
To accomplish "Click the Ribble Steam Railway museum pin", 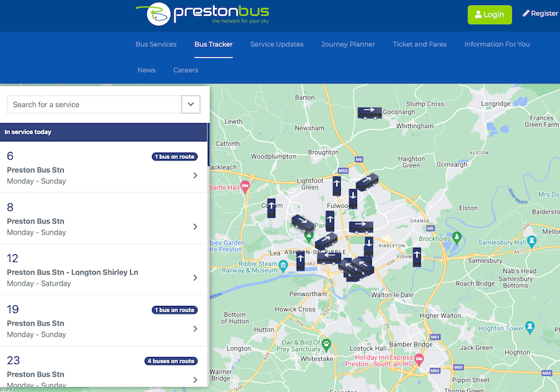I will (x=283, y=266).
